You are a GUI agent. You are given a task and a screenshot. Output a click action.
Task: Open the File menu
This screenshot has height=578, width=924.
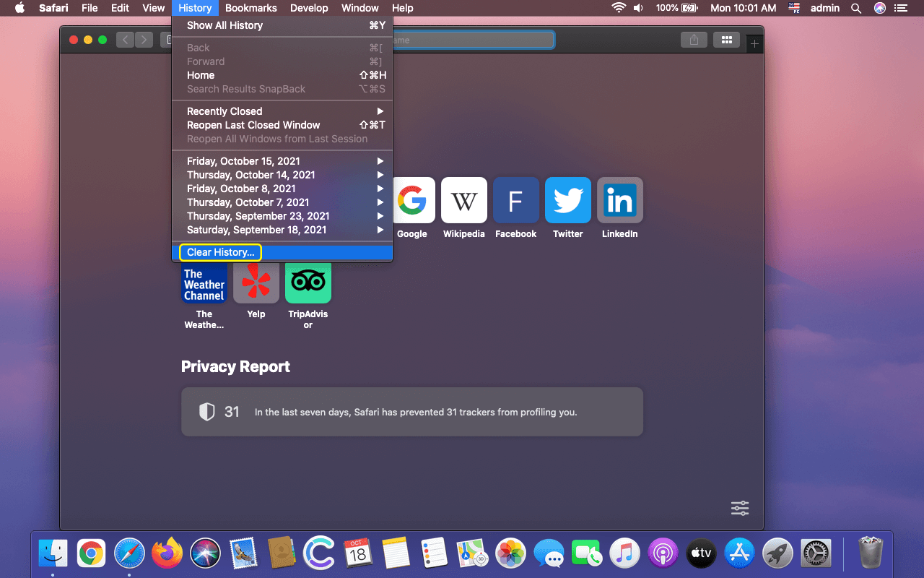[90, 8]
